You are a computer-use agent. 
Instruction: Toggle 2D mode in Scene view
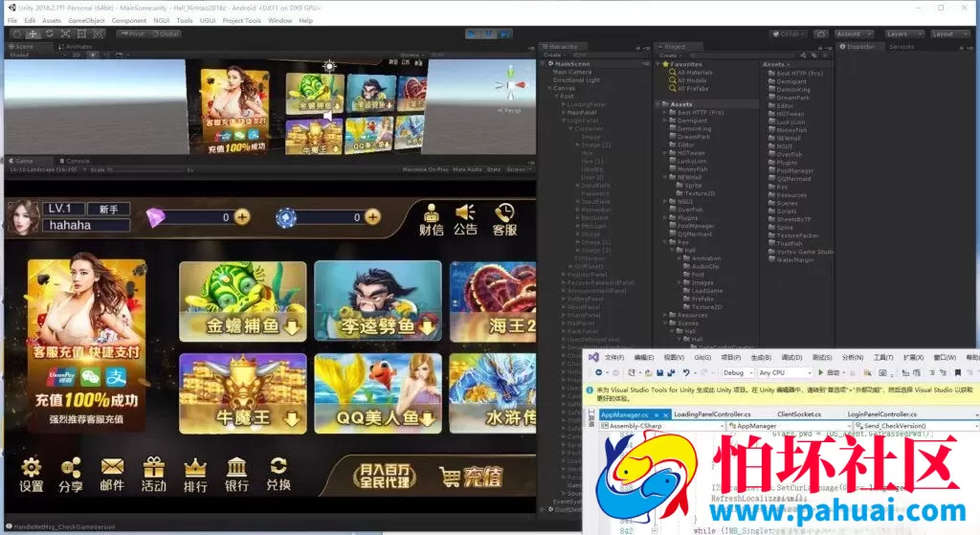pyautogui.click(x=76, y=55)
